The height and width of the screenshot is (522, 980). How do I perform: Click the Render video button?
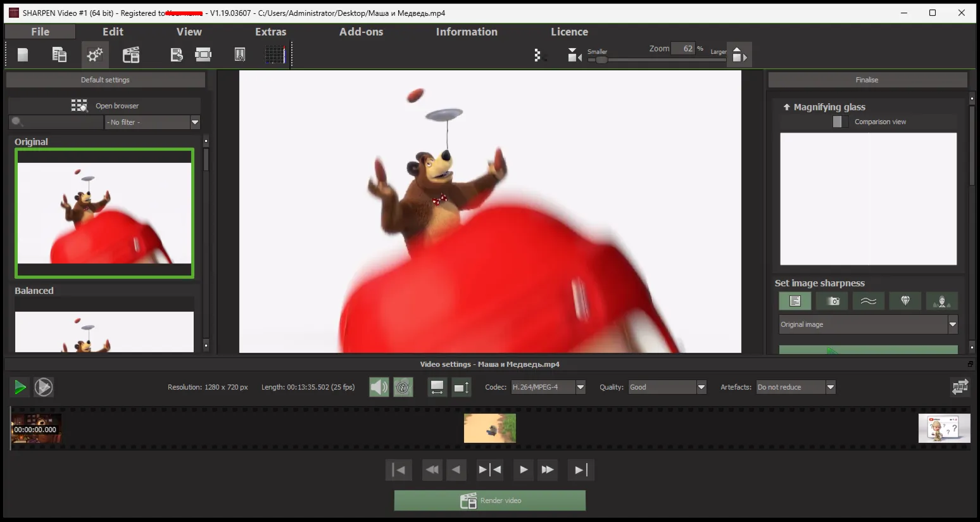coord(490,500)
